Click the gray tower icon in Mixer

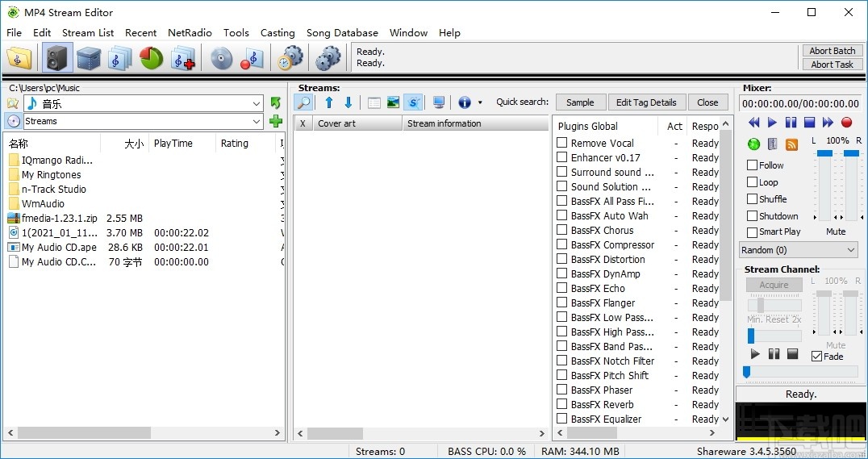(773, 144)
